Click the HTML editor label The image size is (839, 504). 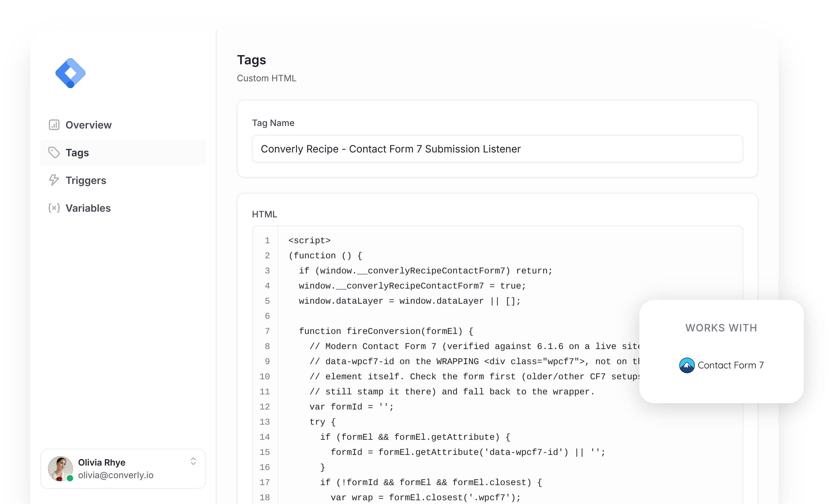click(x=265, y=214)
